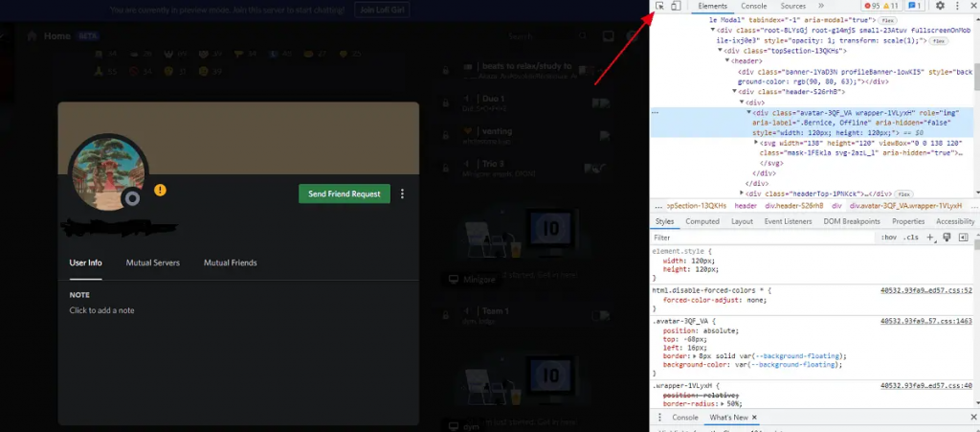This screenshot has height=432, width=980.
Task: Click the flex badge next to headerTop-1PNKck
Action: coord(903,194)
